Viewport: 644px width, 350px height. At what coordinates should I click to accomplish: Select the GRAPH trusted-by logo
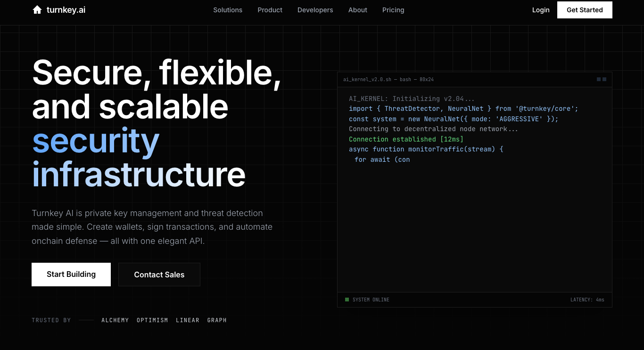click(x=217, y=320)
